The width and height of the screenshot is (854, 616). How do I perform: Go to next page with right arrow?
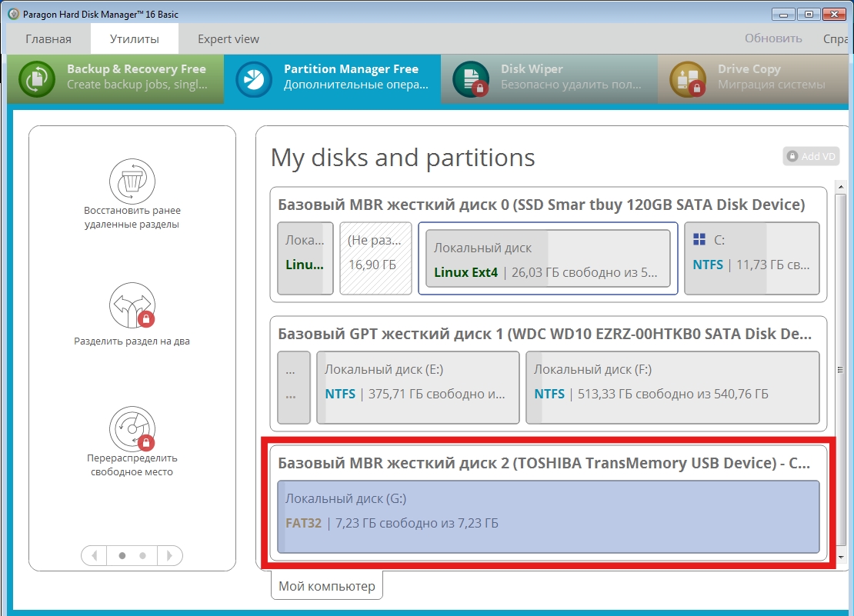[x=170, y=555]
